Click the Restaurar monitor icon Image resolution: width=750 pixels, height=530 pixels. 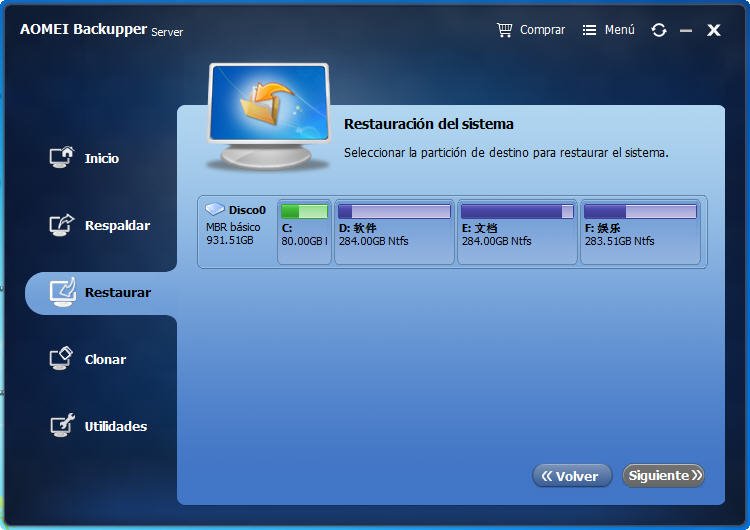63,292
